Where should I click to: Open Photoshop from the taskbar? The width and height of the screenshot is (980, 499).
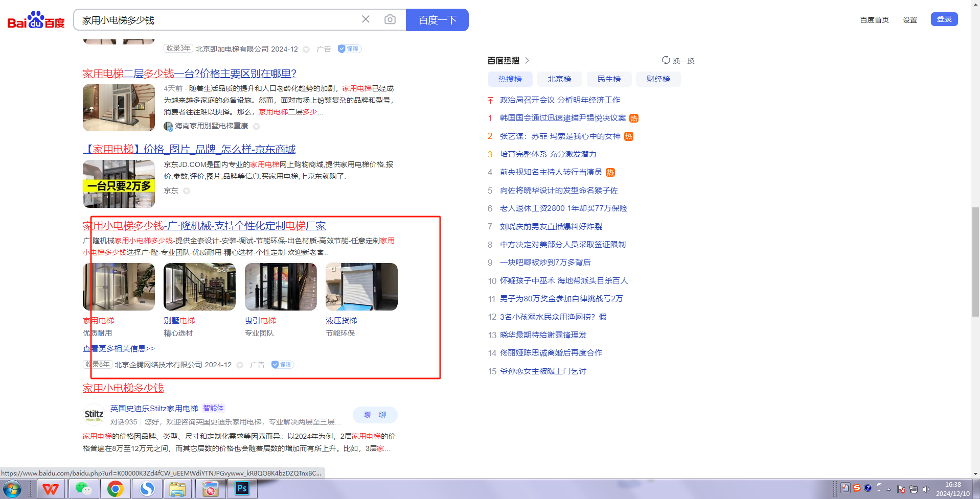(x=242, y=489)
